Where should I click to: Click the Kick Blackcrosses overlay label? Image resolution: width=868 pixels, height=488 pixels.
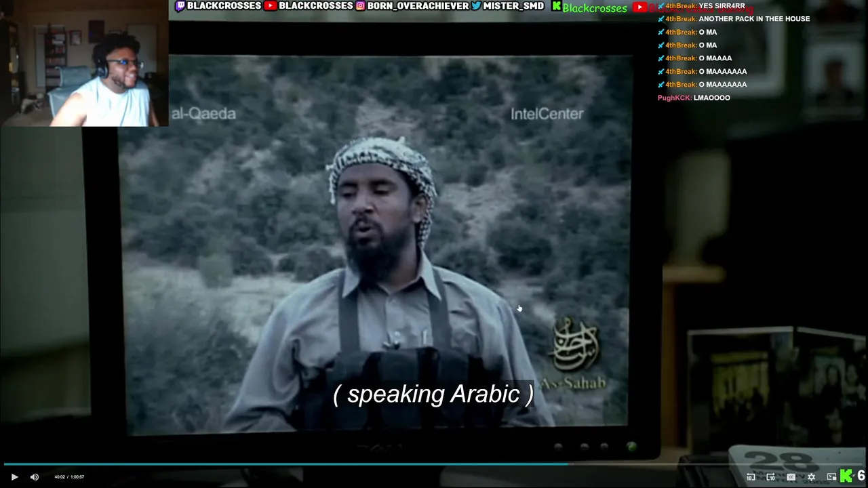click(x=590, y=7)
